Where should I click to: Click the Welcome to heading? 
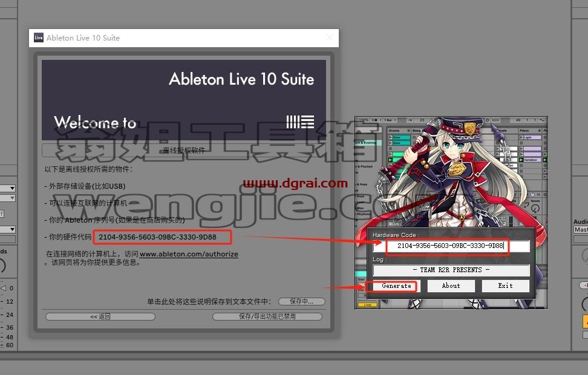point(95,123)
